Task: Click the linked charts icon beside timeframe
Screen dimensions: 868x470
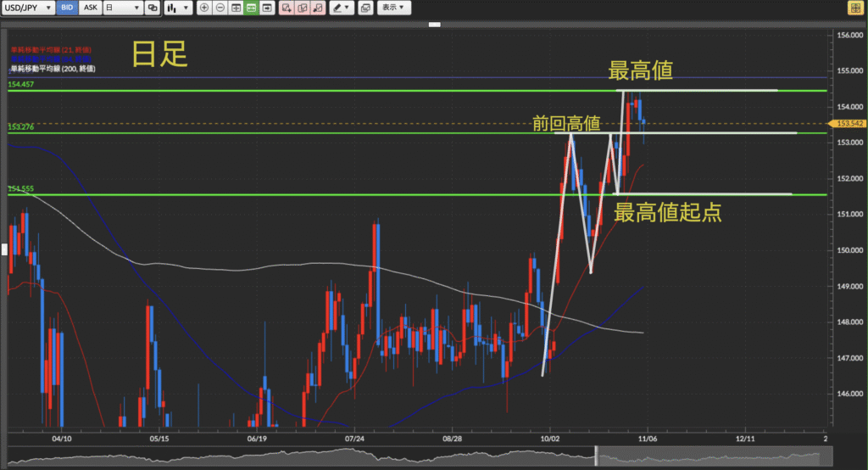Action: [x=153, y=8]
